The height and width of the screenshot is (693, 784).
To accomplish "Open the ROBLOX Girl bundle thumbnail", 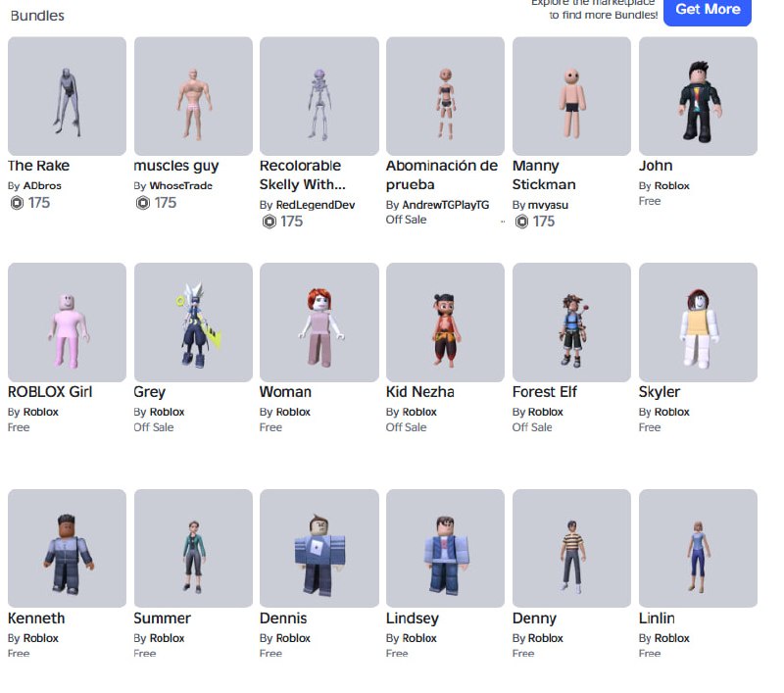I will tap(67, 322).
